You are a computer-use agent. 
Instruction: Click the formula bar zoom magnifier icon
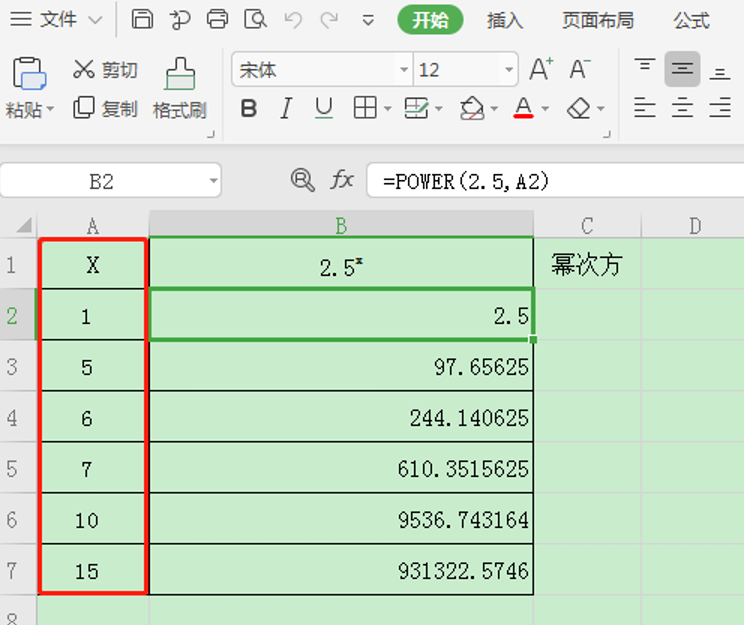pyautogui.click(x=302, y=180)
